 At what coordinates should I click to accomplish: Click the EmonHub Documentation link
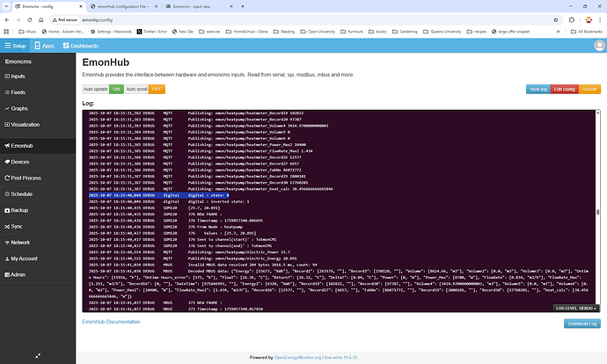point(111,323)
